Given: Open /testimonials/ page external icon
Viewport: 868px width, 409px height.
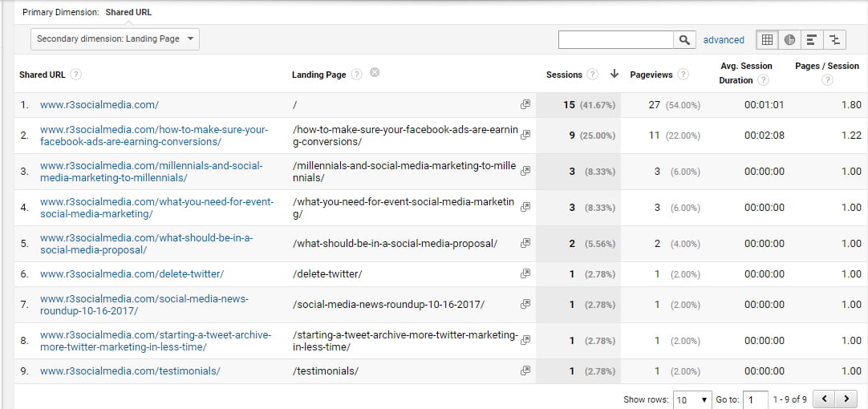Looking at the screenshot, I should (x=525, y=371).
